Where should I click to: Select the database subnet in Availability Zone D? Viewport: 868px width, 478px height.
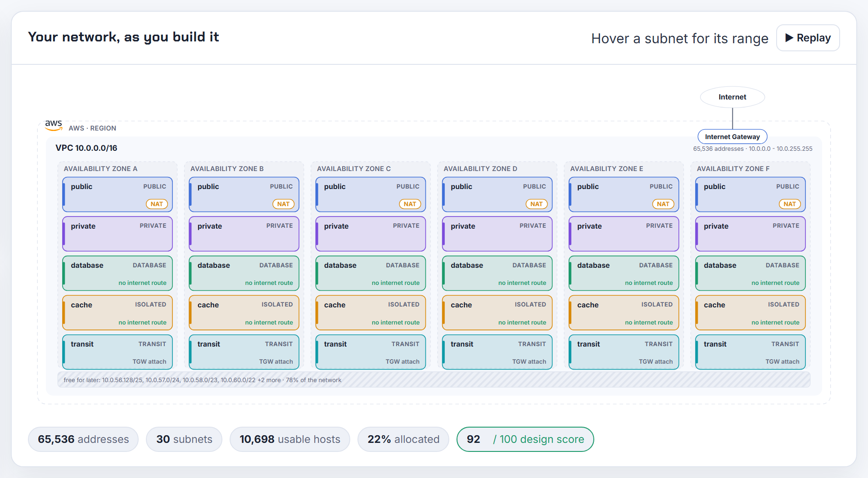point(497,273)
